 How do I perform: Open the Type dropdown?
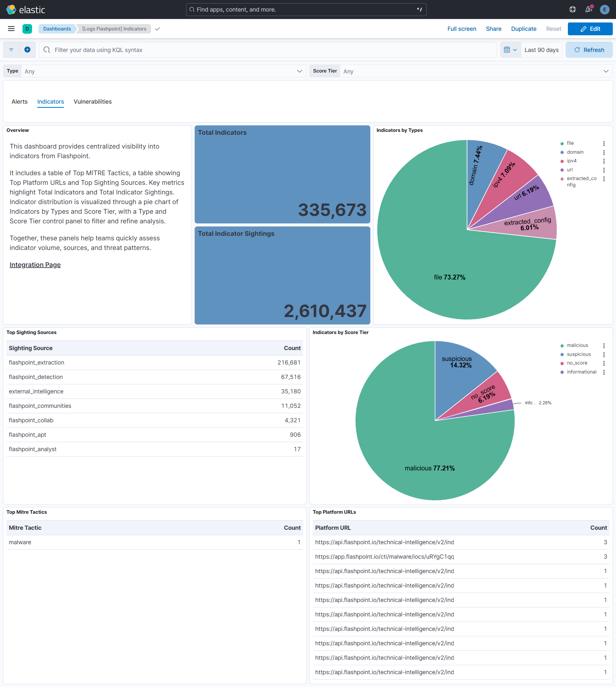point(299,71)
